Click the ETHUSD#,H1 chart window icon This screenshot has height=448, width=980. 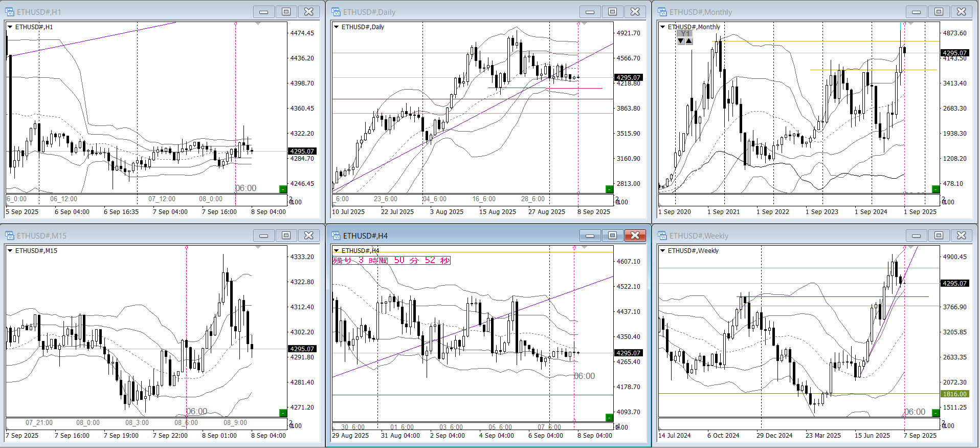(x=10, y=12)
